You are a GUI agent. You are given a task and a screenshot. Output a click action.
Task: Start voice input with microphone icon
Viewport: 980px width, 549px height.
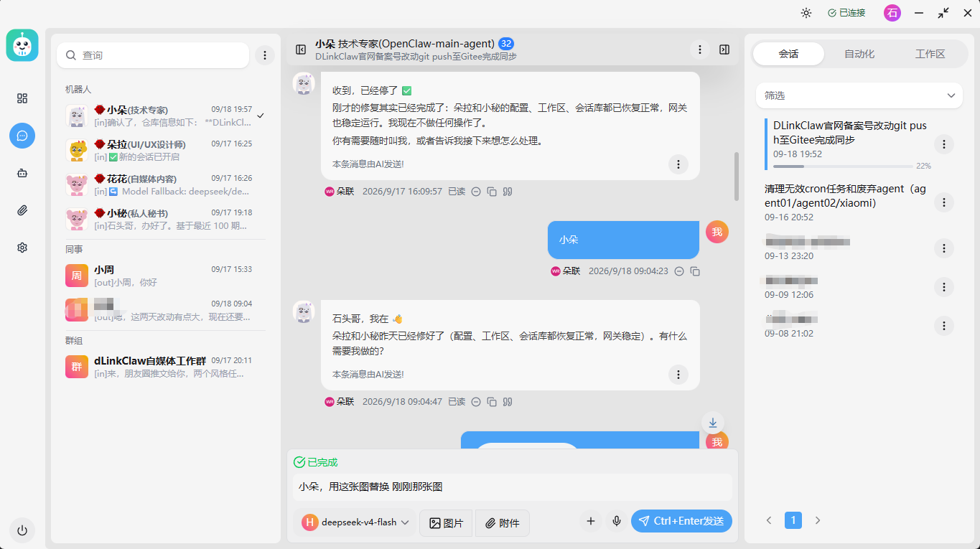[616, 521]
